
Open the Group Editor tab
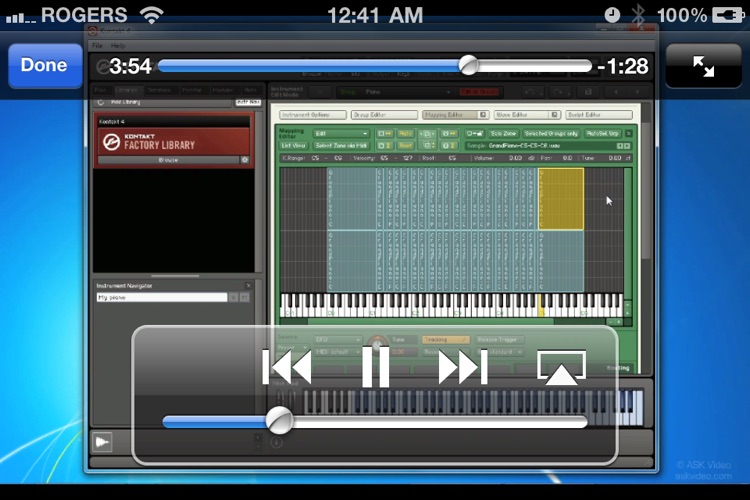tap(385, 115)
